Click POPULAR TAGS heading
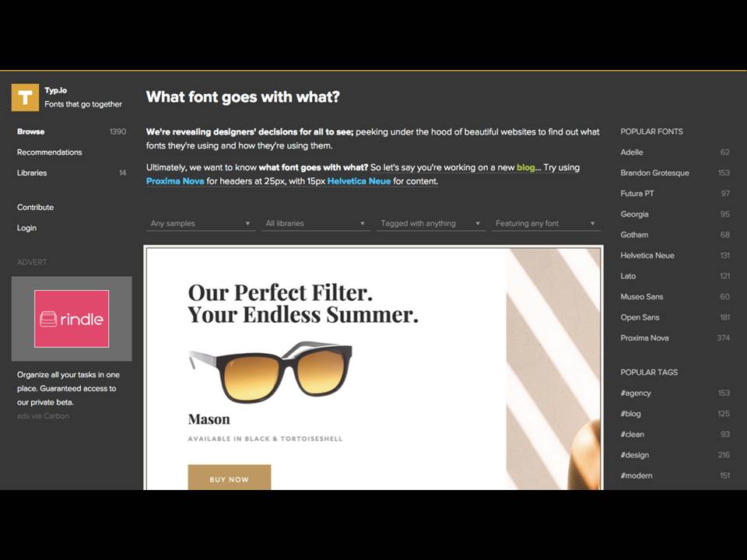Image resolution: width=747 pixels, height=560 pixels. pos(649,373)
